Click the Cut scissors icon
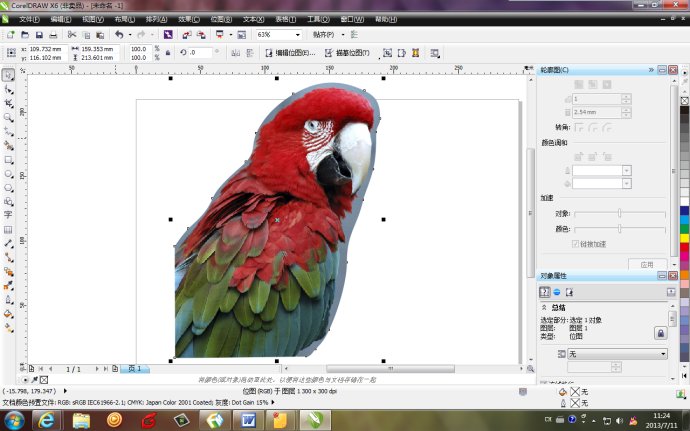The image size is (690, 431). pyautogui.click(x=71, y=35)
